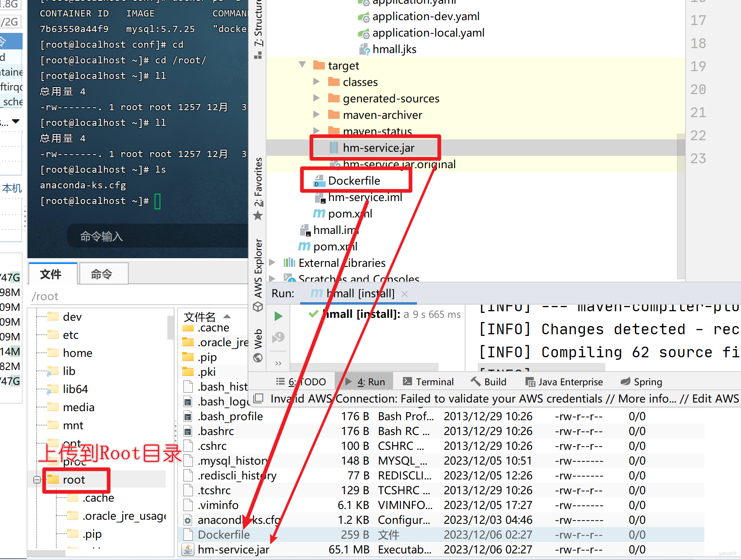Expand Scratches and Consoles node
Screen dimensions: 741x560
(x=272, y=278)
